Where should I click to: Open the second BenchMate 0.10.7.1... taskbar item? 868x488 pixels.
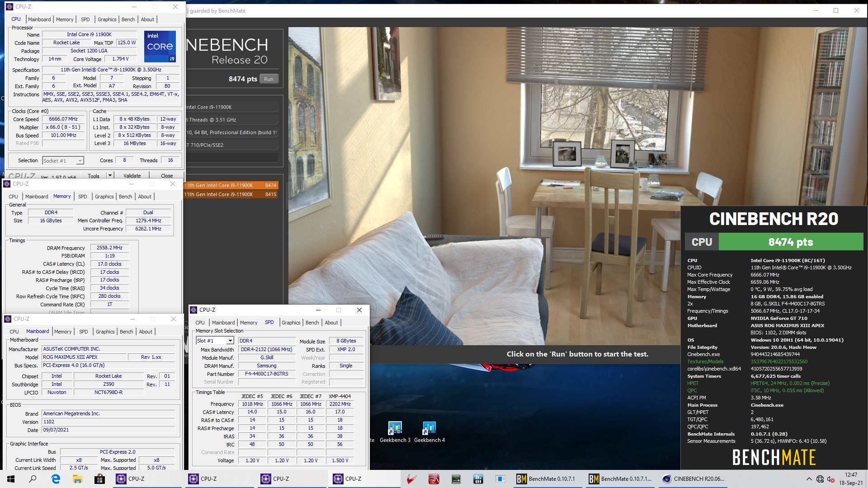click(621, 479)
